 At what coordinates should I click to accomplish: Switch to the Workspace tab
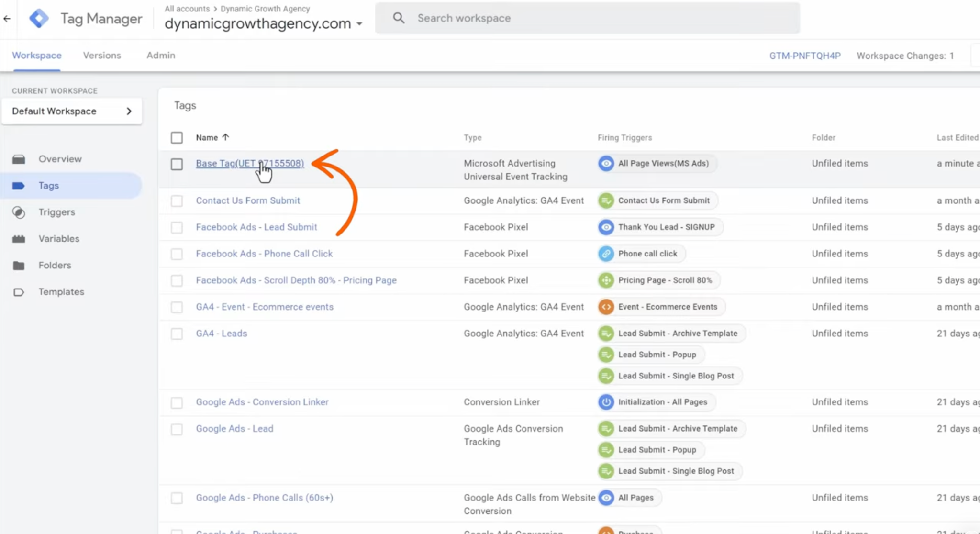coord(37,56)
